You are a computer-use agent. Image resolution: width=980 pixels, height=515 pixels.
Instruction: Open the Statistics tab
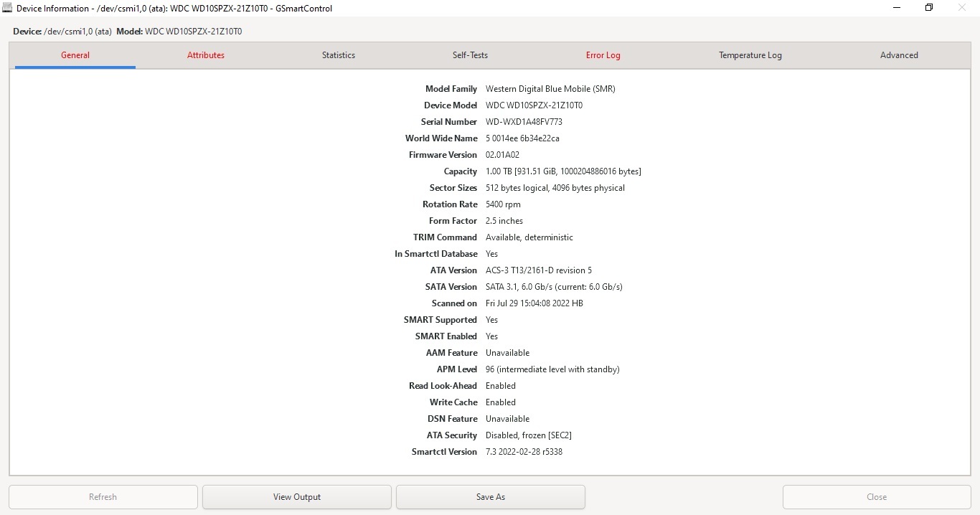coord(339,55)
